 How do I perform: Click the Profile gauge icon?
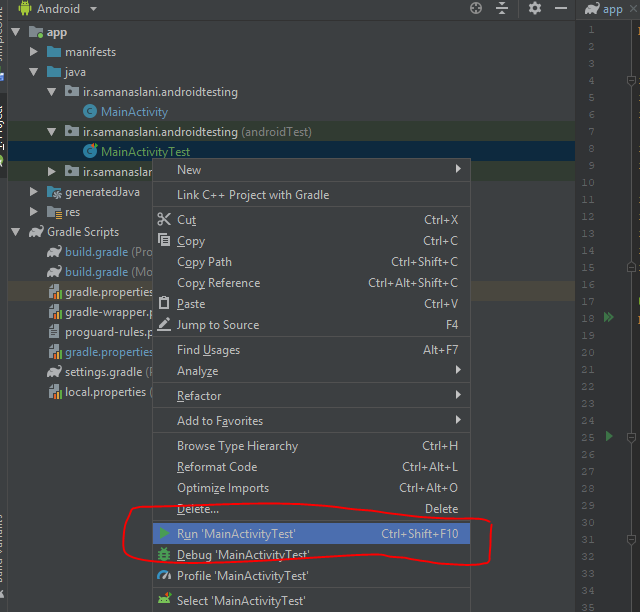point(164,575)
